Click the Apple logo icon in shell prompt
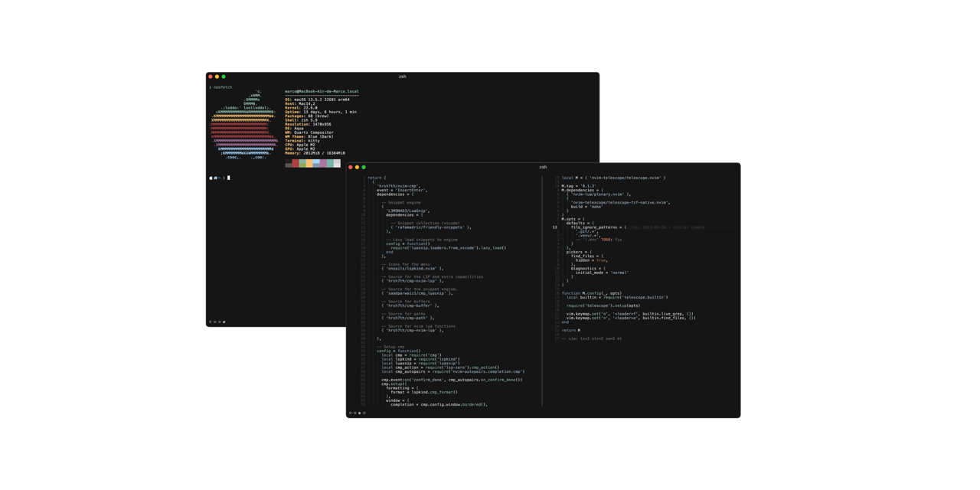Image resolution: width=980 pixels, height=490 pixels. pos(211,178)
